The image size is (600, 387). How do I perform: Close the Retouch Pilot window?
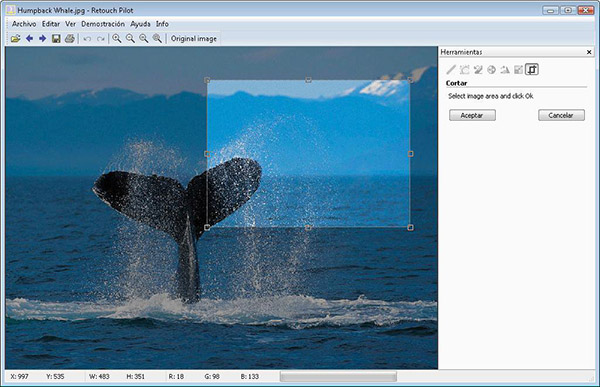point(586,10)
